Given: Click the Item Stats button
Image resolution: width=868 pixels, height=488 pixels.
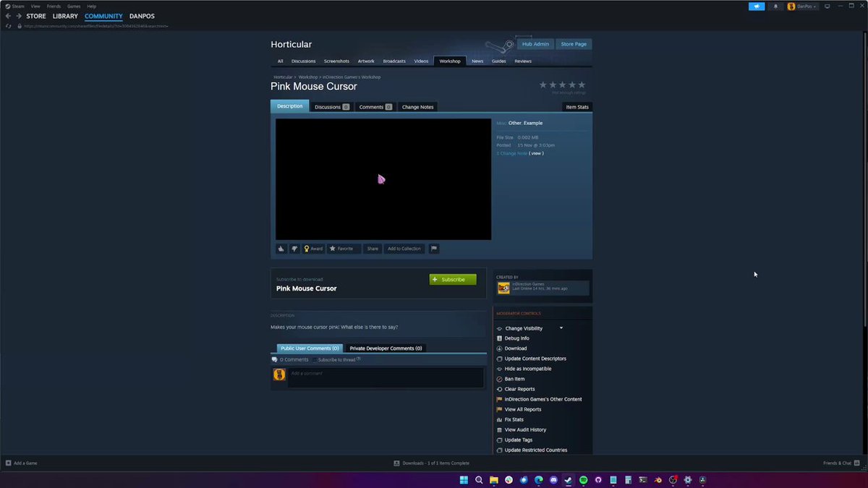Looking at the screenshot, I should point(577,107).
